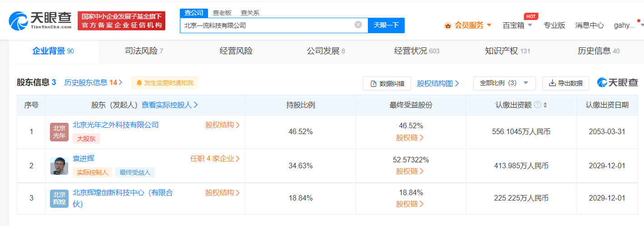Image resolution: width=644 pixels, height=226 pixels.
Task: Clear the search box with the X icon
Action: (x=358, y=25)
